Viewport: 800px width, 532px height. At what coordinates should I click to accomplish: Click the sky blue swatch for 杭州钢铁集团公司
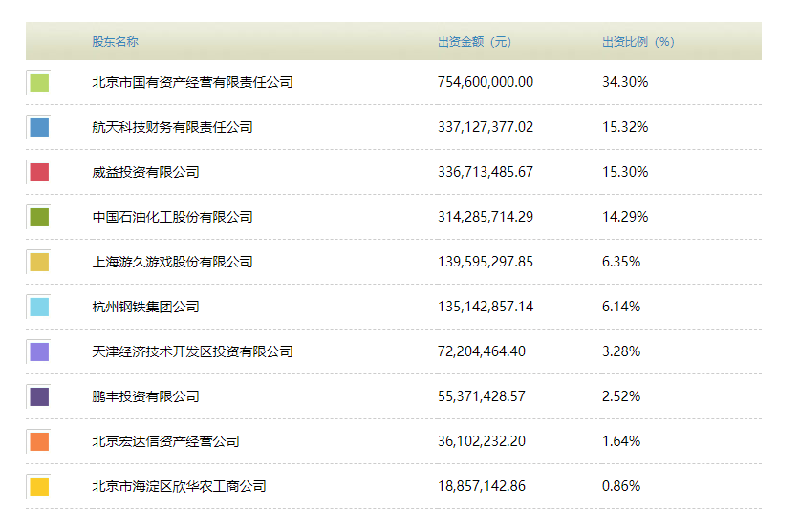(x=39, y=307)
